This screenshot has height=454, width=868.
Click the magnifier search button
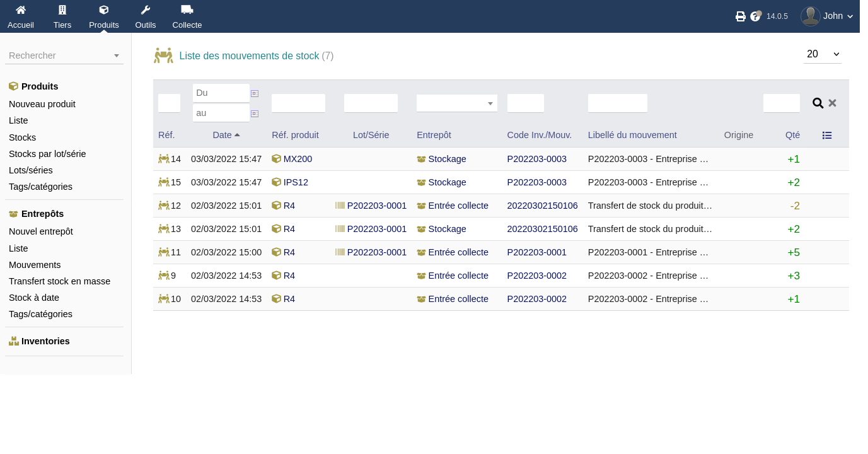818,103
